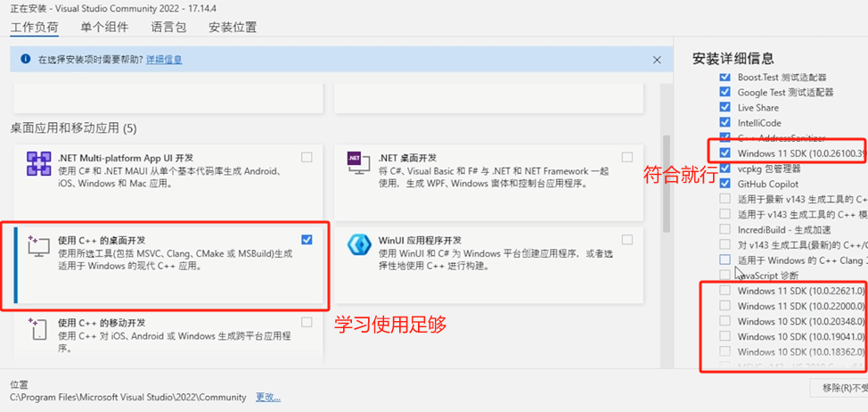
Task: Uncheck Google Test 测试适配器 component
Action: pos(724,92)
